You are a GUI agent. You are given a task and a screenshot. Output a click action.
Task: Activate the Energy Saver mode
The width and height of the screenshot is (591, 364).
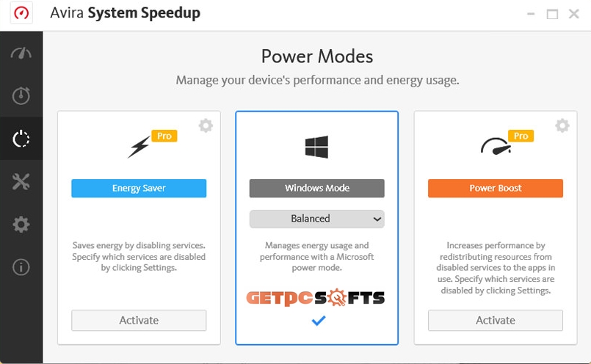point(139,320)
